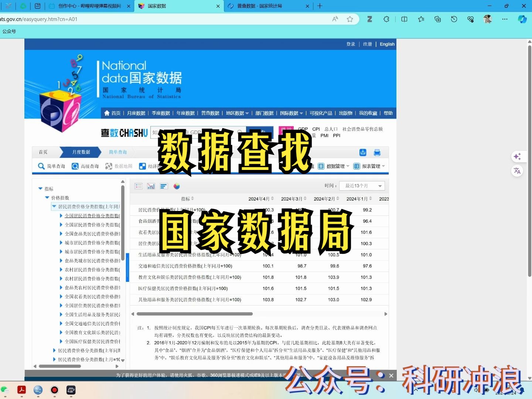Open 普查数据 navigation item
The image size is (532, 399).
coord(210,113)
